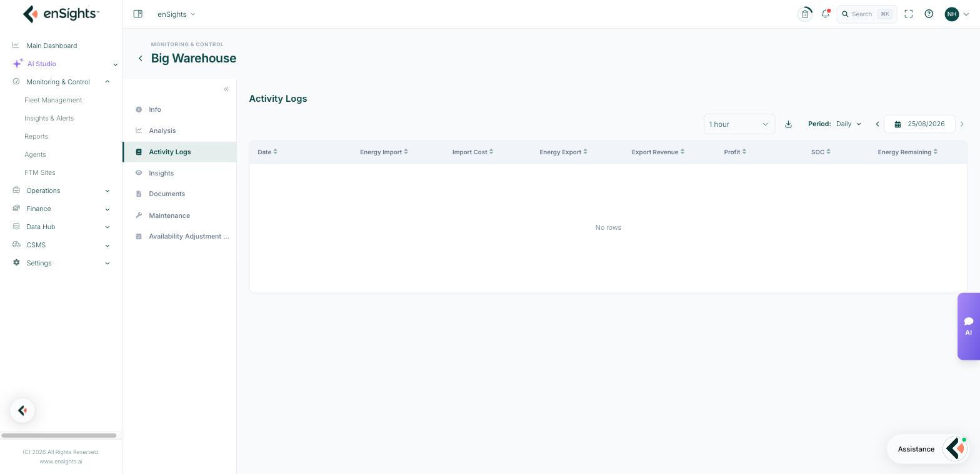
Task: Toggle the sidebar panel icon
Action: (138, 14)
